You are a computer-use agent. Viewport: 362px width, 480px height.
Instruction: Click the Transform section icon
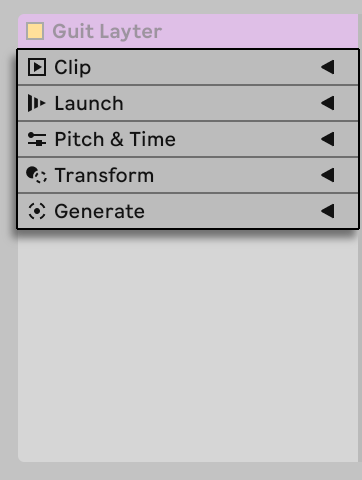pos(36,175)
